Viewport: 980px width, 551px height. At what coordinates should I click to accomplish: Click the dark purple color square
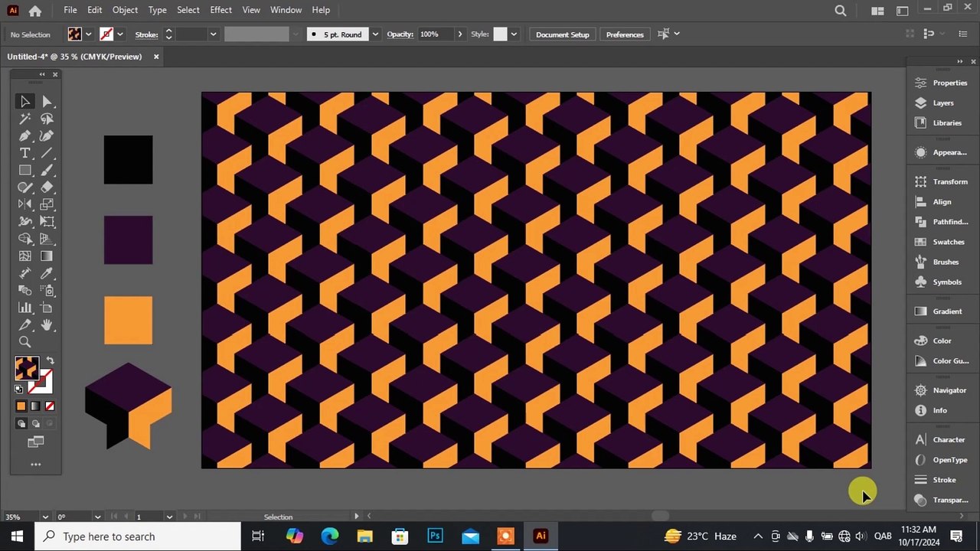coord(128,240)
